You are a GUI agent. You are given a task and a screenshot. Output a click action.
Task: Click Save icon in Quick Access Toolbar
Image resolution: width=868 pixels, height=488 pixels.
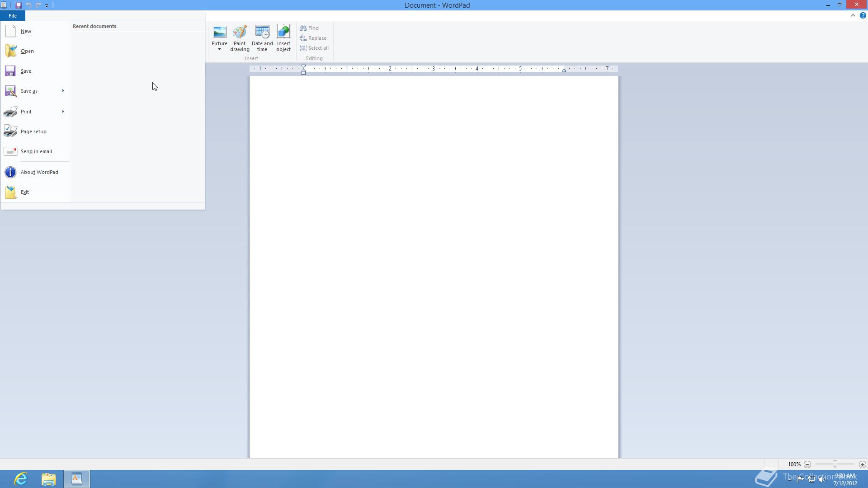[x=19, y=5]
